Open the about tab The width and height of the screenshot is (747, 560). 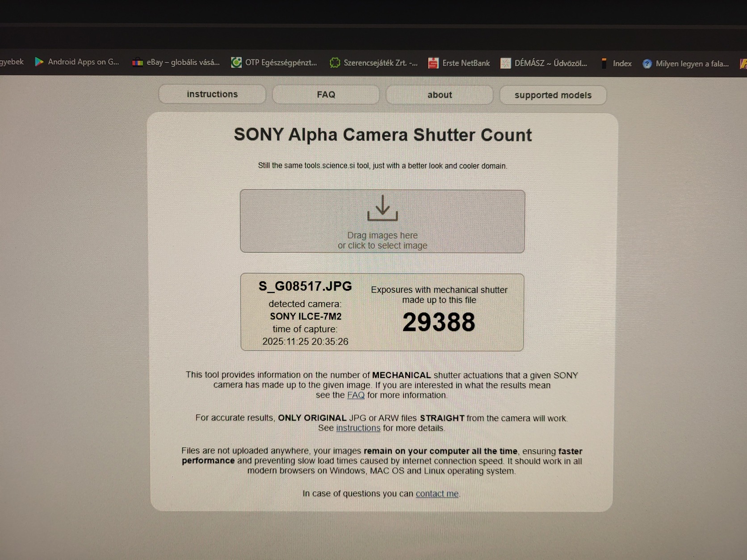click(440, 95)
